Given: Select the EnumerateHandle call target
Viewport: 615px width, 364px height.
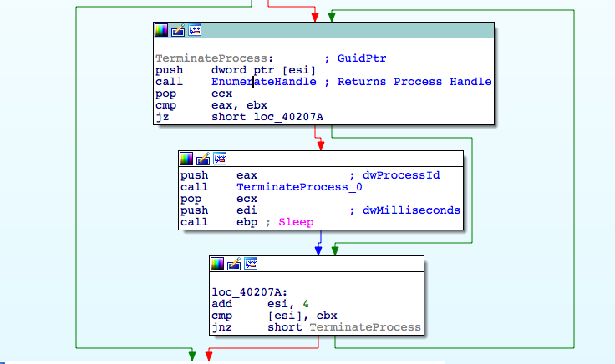Looking at the screenshot, I should click(263, 82).
